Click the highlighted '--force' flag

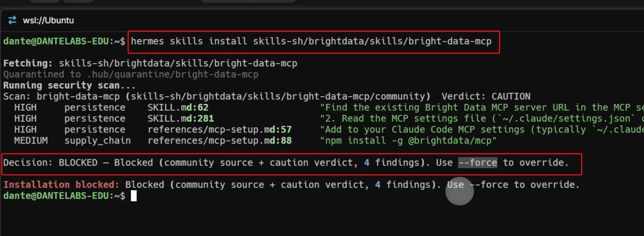(478, 163)
